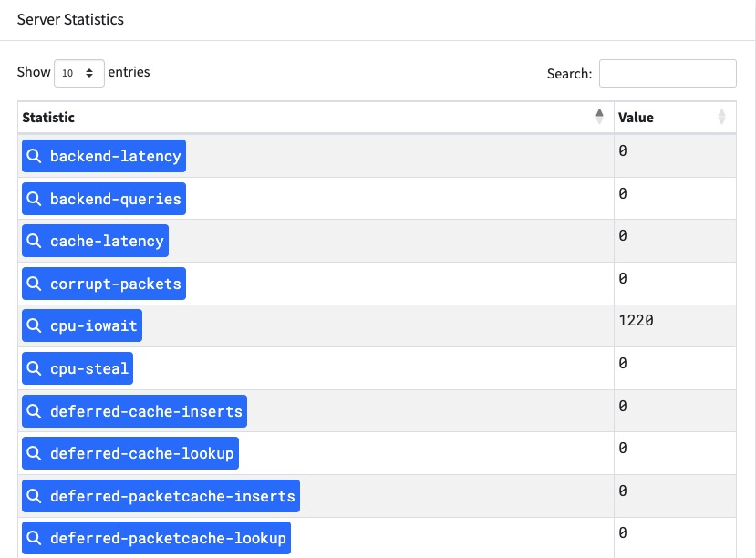Open the Show entries dropdown
The height and width of the screenshot is (558, 756).
point(79,73)
